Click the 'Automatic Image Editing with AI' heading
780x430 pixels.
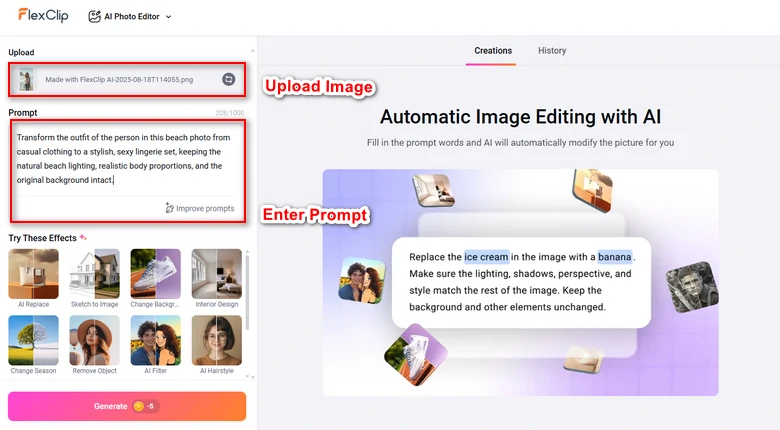pyautogui.click(x=520, y=117)
